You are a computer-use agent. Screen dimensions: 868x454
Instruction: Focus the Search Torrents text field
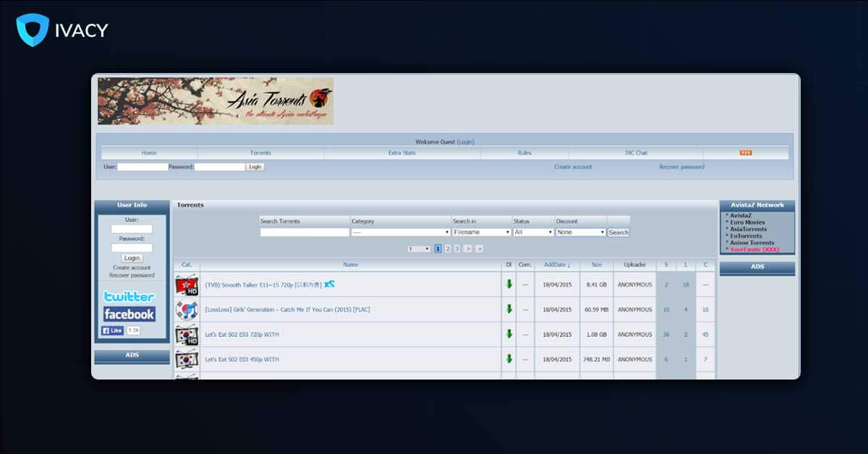point(305,232)
